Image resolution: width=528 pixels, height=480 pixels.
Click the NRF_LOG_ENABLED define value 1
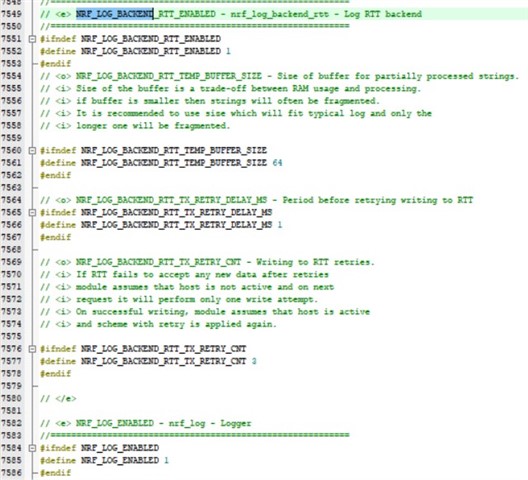(166, 460)
